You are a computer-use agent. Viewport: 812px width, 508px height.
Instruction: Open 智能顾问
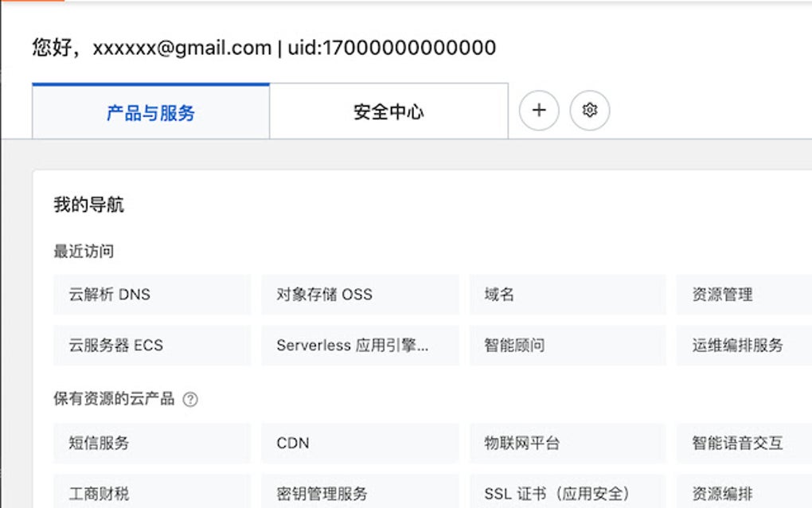(568, 346)
